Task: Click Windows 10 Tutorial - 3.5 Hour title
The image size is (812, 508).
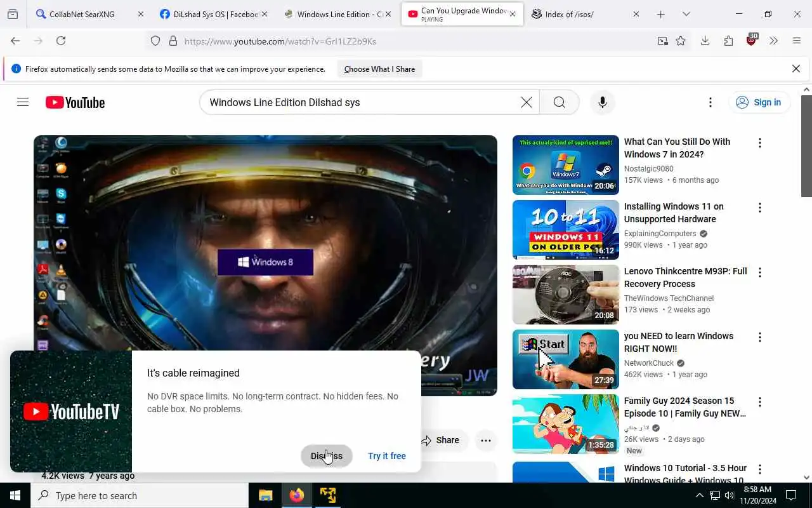Action: click(x=685, y=474)
